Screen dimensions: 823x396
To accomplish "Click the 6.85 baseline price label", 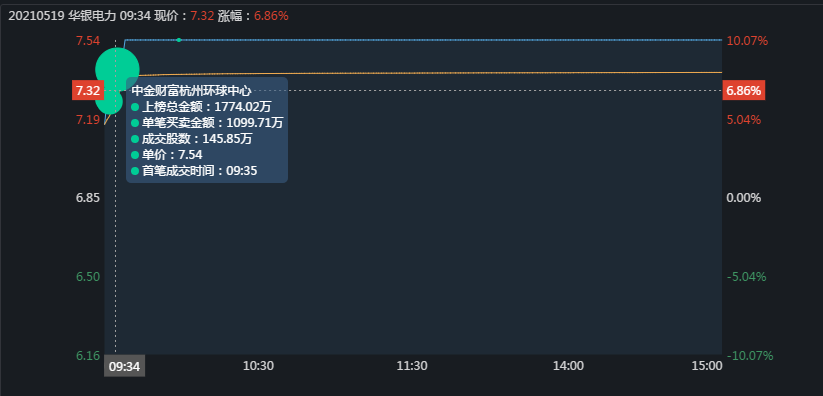I will click(88, 198).
